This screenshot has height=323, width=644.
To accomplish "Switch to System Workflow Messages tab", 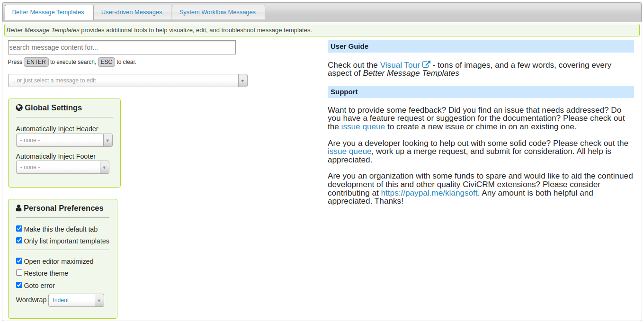I will (x=217, y=12).
